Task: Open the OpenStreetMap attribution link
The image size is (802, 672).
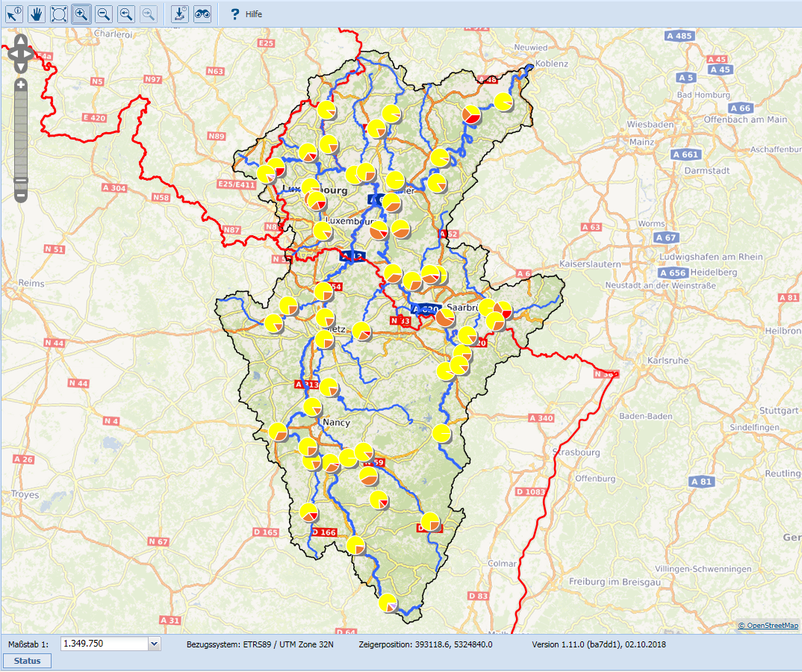Action: click(768, 626)
